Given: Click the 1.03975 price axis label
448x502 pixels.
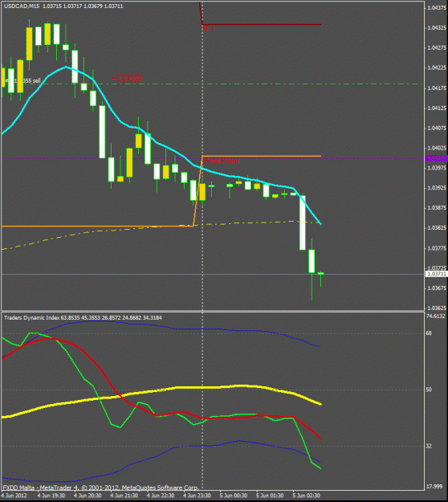Looking at the screenshot, I should (x=437, y=168).
